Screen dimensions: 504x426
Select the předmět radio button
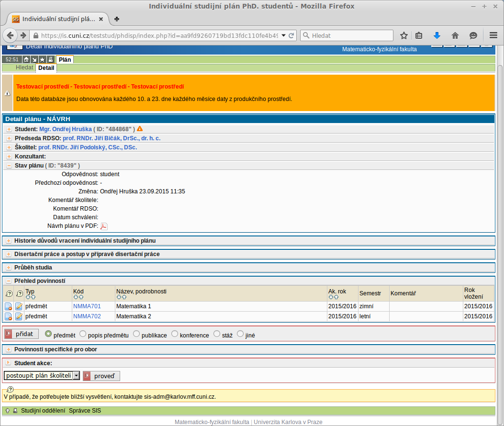(x=48, y=334)
